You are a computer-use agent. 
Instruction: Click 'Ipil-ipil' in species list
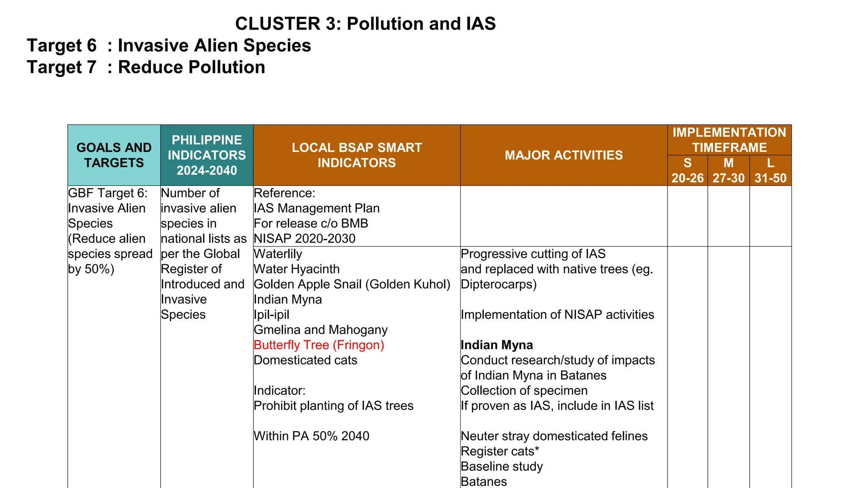click(x=272, y=315)
